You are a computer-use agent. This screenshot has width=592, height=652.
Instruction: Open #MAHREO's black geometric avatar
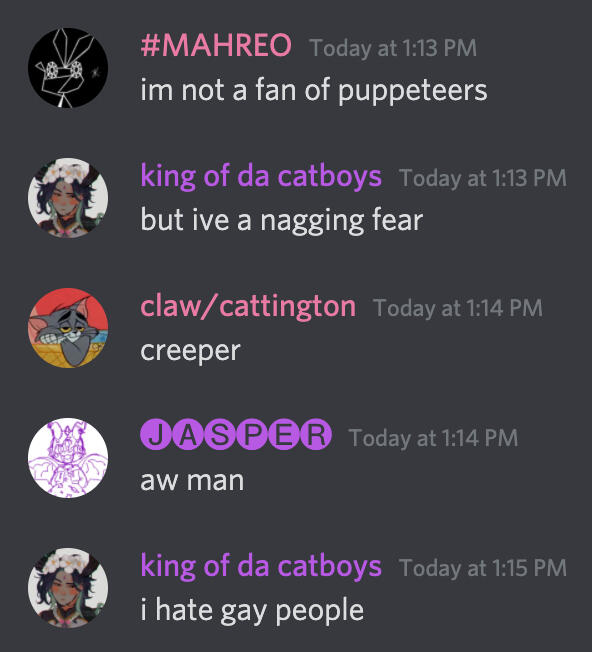click(x=68, y=68)
